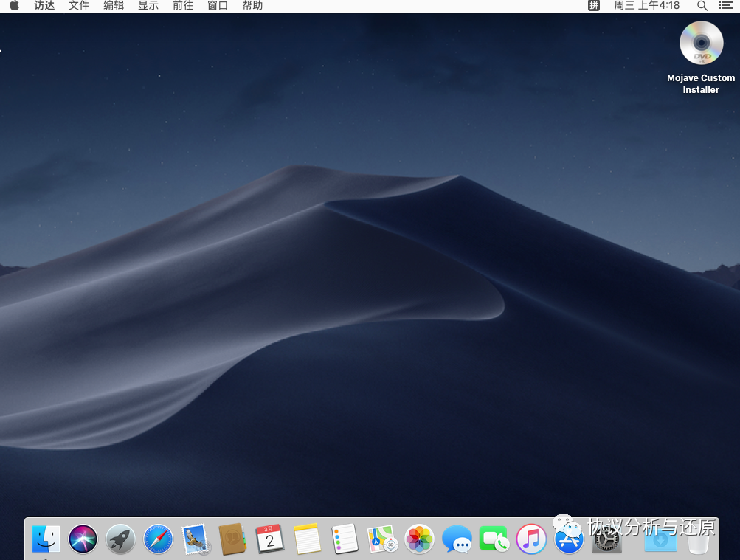Launch Safari browser from Dock
This screenshot has height=560, width=740.
(x=158, y=539)
